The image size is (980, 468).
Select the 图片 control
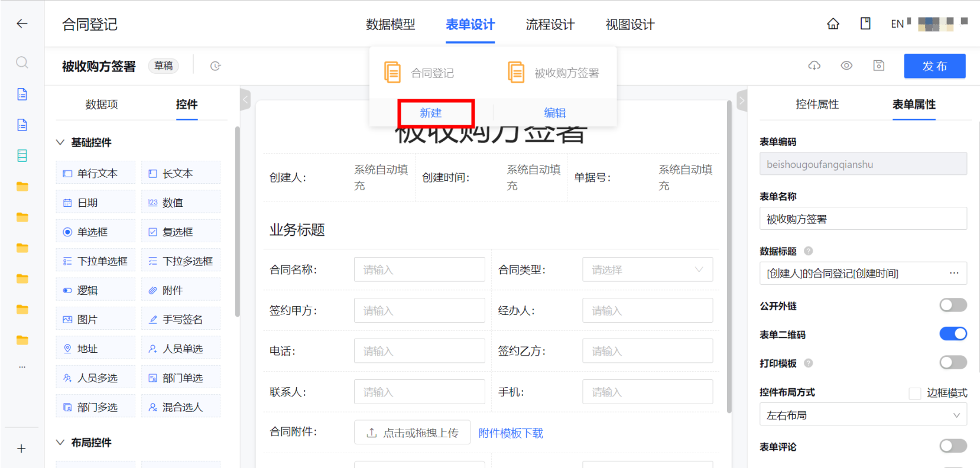[96, 319]
